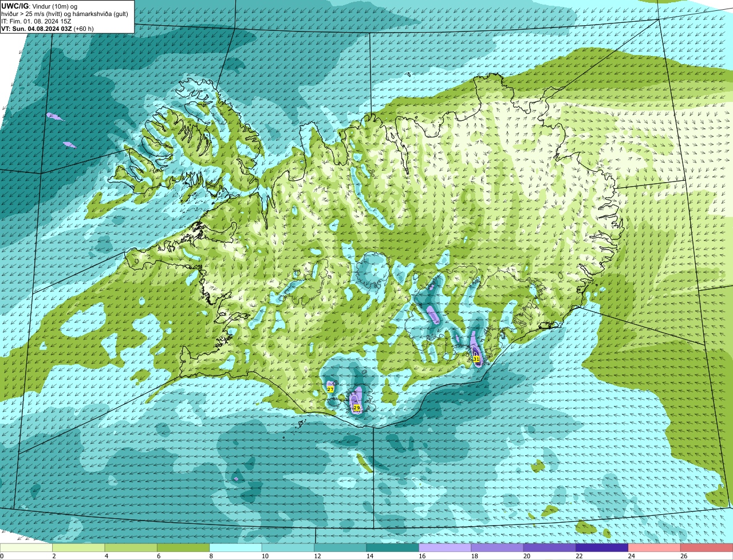Pick the lavender 16–18 scale segment

click(445, 547)
